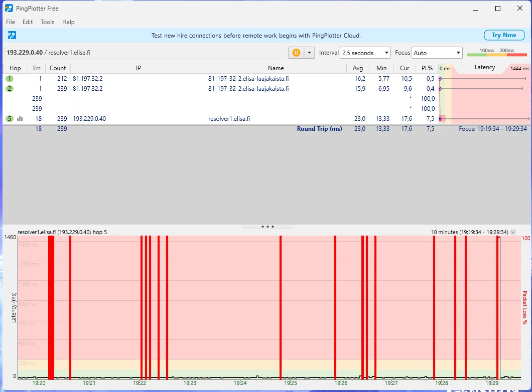Open the Tools menu
The width and height of the screenshot is (532, 392).
point(47,22)
